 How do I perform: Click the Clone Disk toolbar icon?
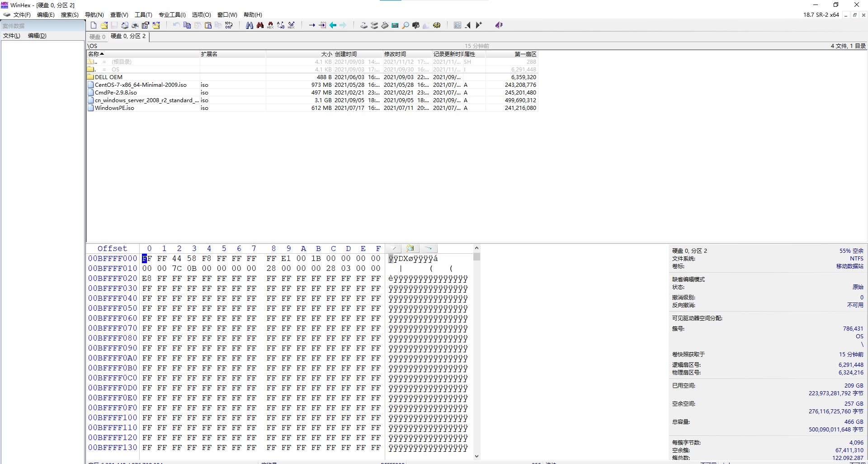tap(374, 25)
